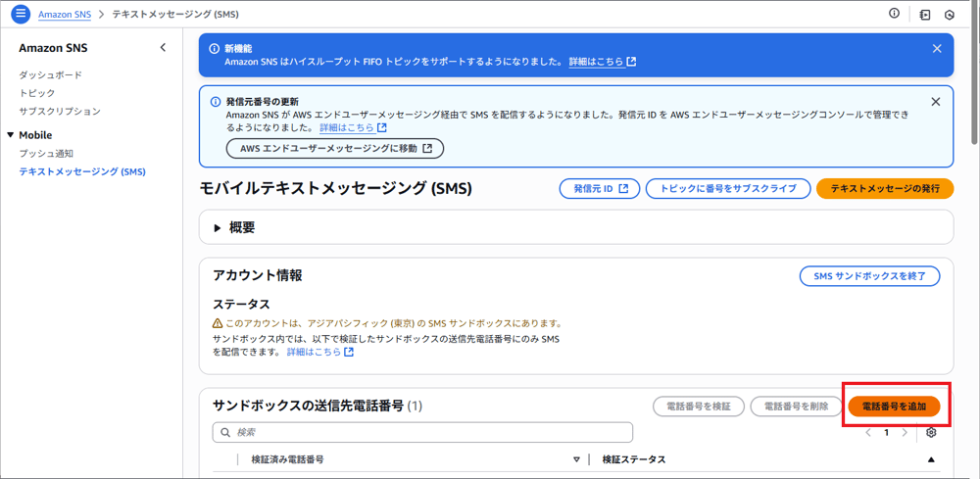This screenshot has height=479, width=980.
Task: Dismiss the 新機能 blue banner
Action: point(936,49)
